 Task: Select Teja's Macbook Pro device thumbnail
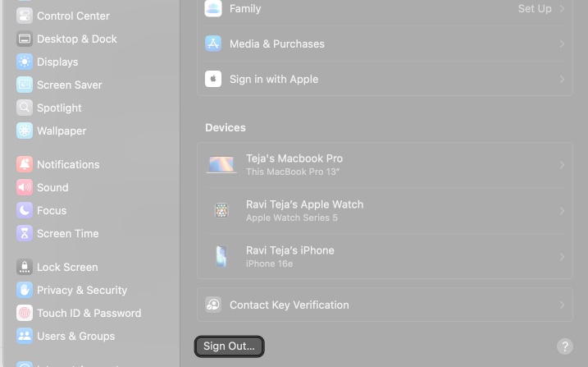tap(221, 165)
